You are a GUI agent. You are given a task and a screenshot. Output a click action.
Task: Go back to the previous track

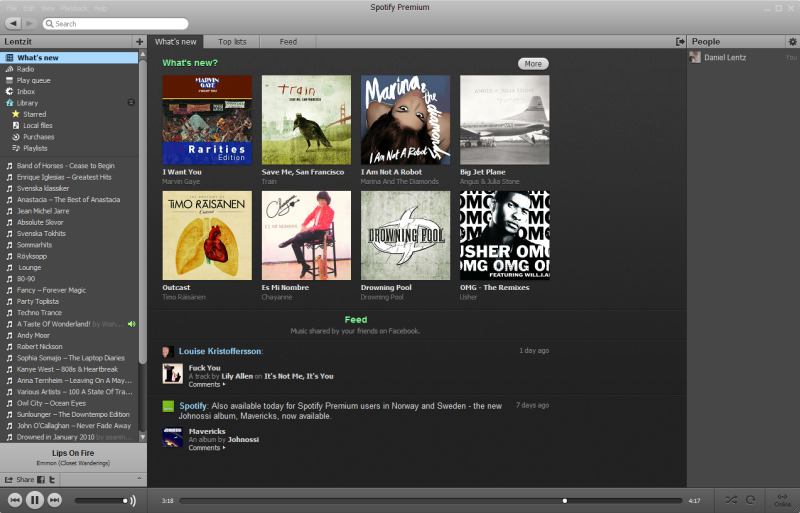tap(15, 500)
